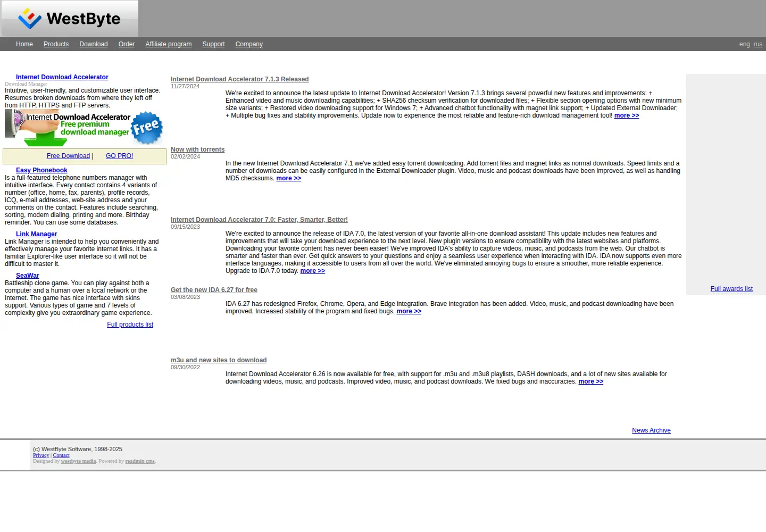Click the GO PRO! link
766x532 pixels.
tap(119, 156)
